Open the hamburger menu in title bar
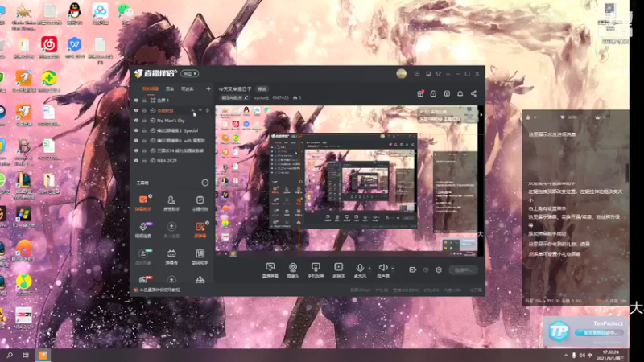Image resolution: width=644 pixels, height=362 pixels. tap(448, 74)
